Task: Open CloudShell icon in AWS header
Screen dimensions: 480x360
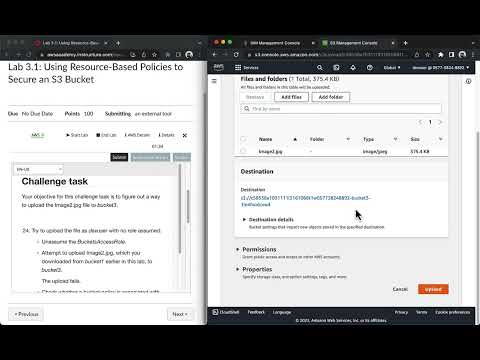Action: (x=336, y=68)
